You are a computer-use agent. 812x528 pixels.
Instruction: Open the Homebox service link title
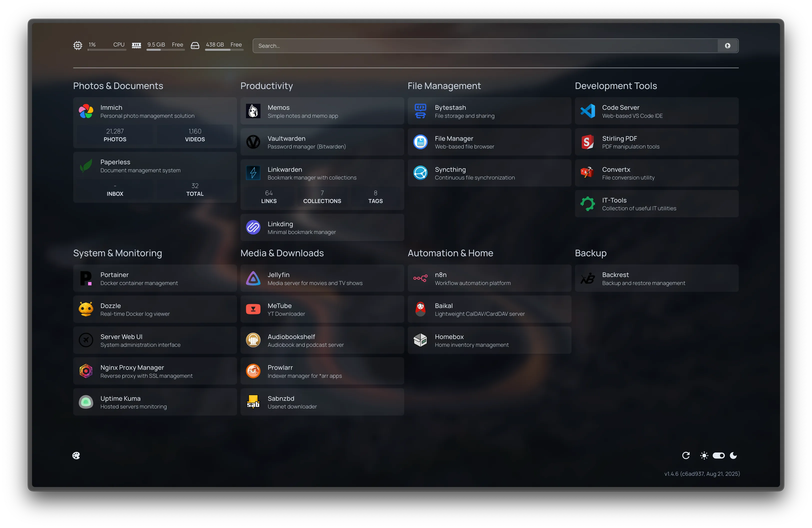pyautogui.click(x=449, y=337)
